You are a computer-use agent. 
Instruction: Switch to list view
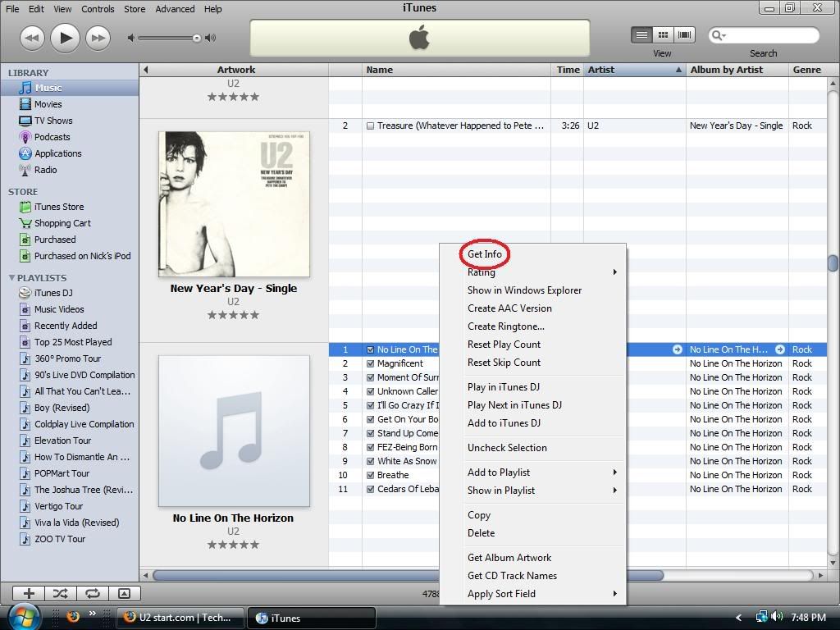pos(641,35)
